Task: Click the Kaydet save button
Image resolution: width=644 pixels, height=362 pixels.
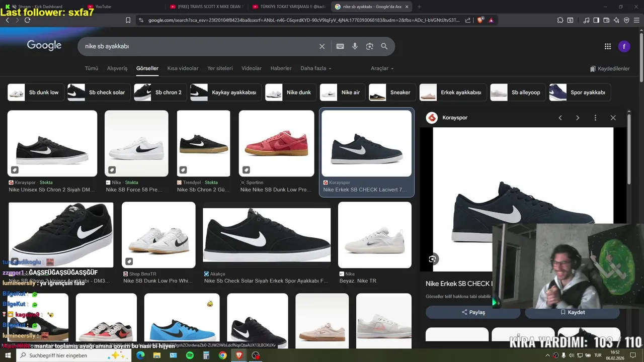Action: tap(572, 312)
